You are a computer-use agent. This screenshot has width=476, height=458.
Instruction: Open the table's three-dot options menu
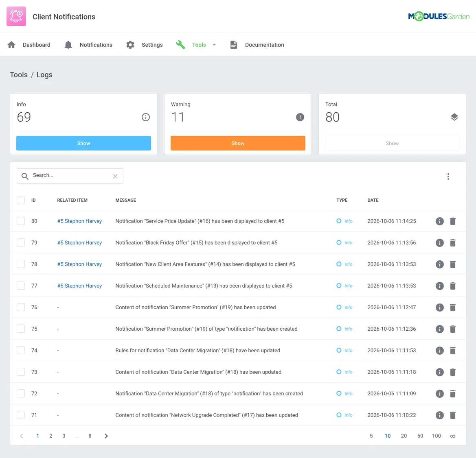tap(448, 177)
